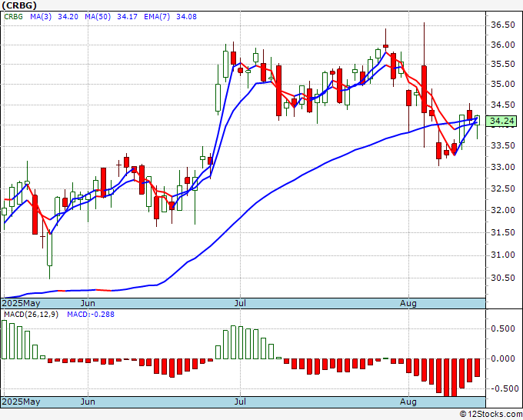Click 2025May on price chart date axis
This screenshot has height=420, width=523.
pyautogui.click(x=21, y=303)
